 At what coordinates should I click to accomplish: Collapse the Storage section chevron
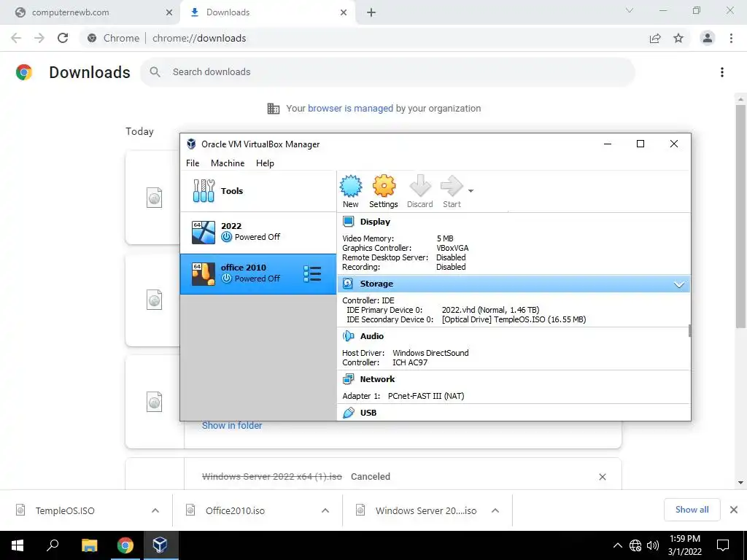(x=679, y=285)
